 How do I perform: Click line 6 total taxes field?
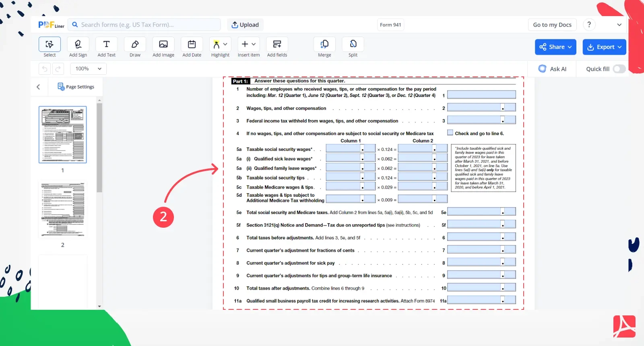[481, 237]
